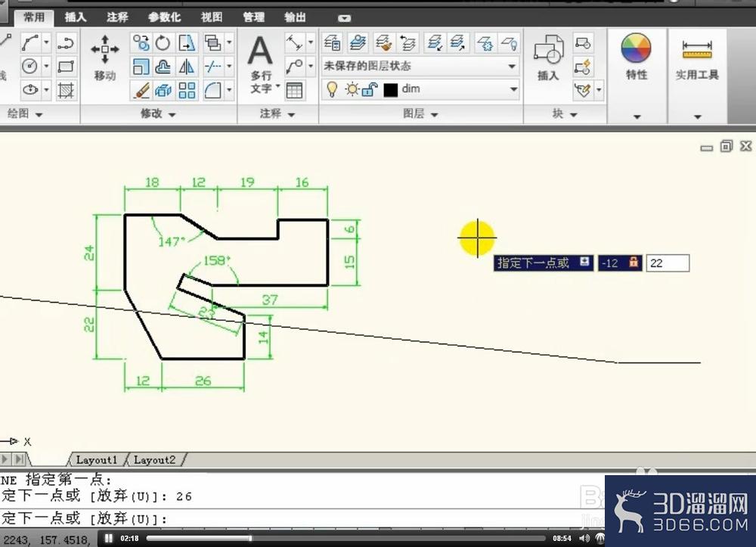Switch to the 参数化 ribbon tab
756x547 pixels.
coord(164,17)
